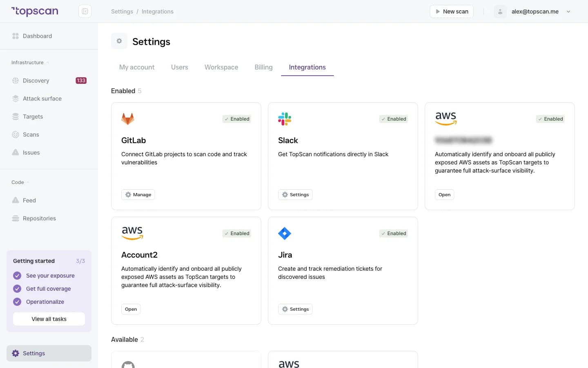Viewport: 588px width, 368px height.
Task: Switch to My account tab
Action: 137,67
